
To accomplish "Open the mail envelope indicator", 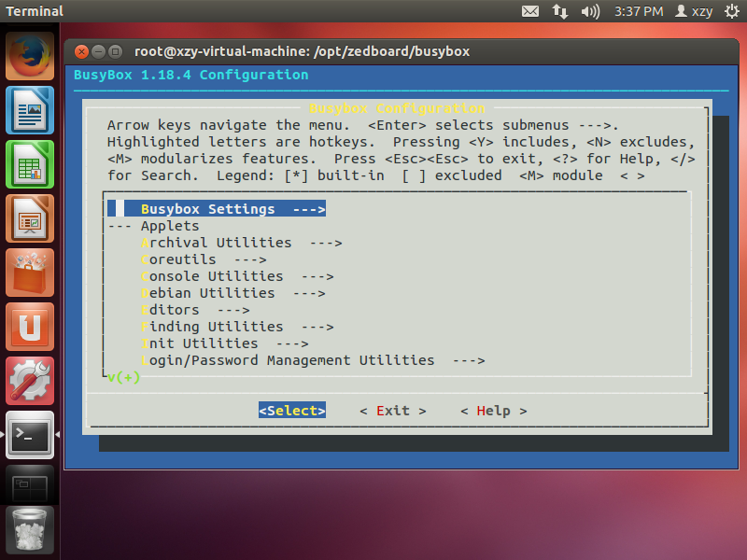I will 530,11.
